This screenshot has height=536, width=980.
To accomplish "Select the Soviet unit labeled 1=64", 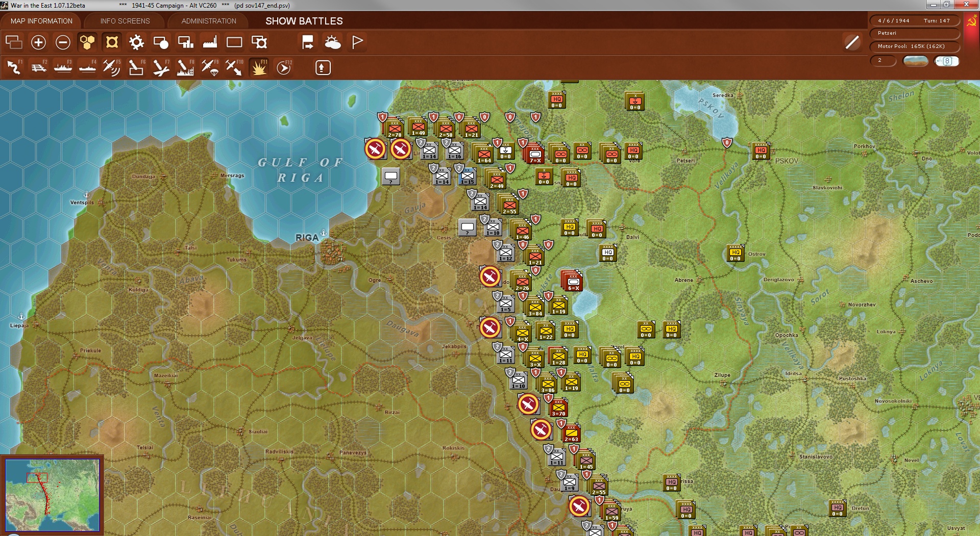I will pyautogui.click(x=484, y=154).
